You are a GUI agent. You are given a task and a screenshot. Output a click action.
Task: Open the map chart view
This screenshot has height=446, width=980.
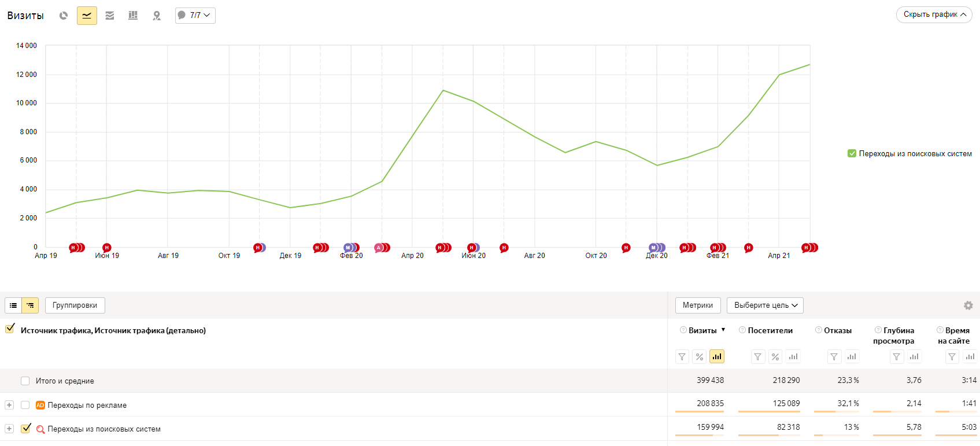pyautogui.click(x=157, y=16)
